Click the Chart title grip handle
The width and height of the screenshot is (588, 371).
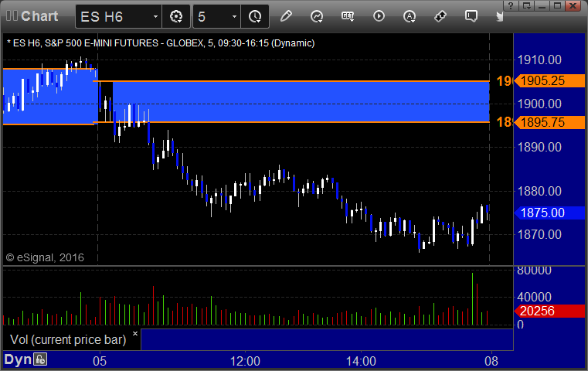12,15
